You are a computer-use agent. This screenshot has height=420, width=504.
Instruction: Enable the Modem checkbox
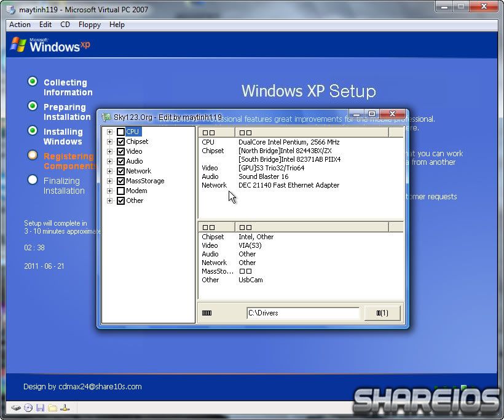click(x=120, y=191)
